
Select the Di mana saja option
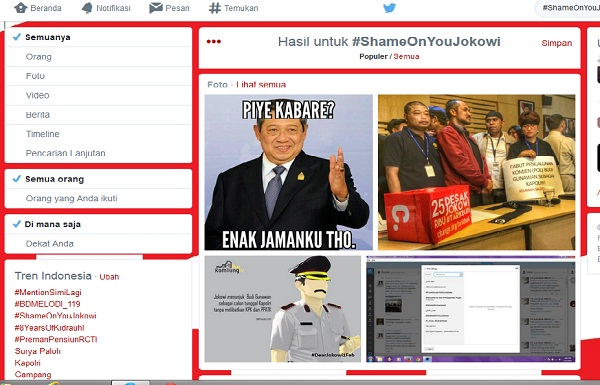(98, 224)
